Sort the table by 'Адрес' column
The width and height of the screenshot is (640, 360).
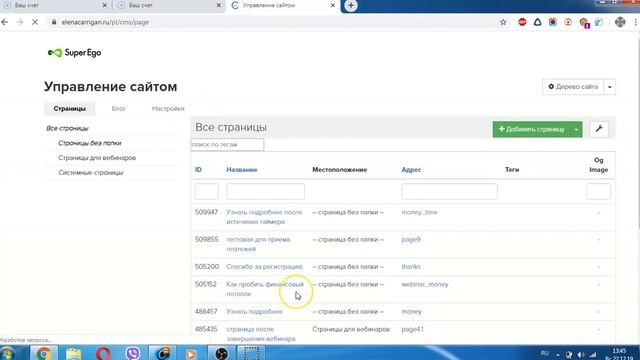pyautogui.click(x=411, y=170)
